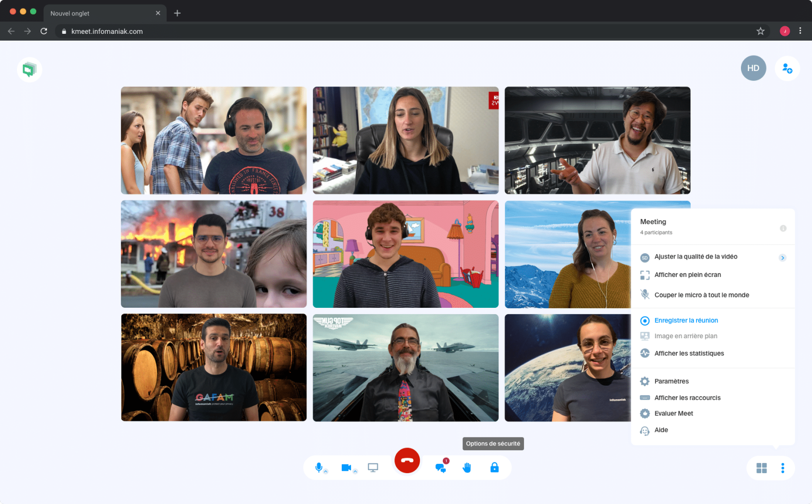Start screen sharing with monitor icon
812x504 pixels.
coord(373,468)
